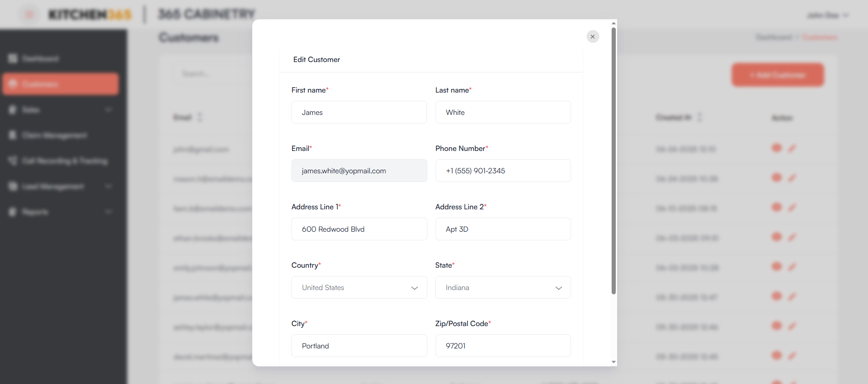Click the edit pencil in first customer row
868x384 pixels.
[792, 148]
